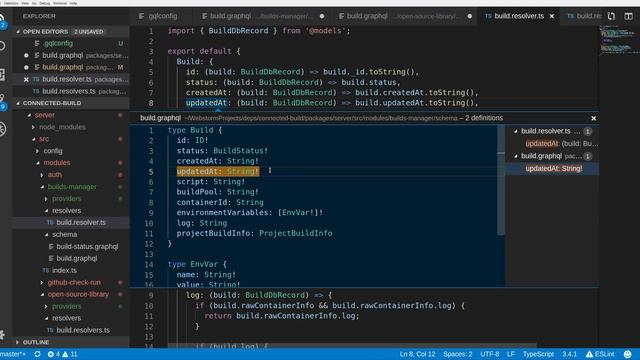Collapse the open-source-library folder
The height and width of the screenshot is (360, 640).
(42, 294)
